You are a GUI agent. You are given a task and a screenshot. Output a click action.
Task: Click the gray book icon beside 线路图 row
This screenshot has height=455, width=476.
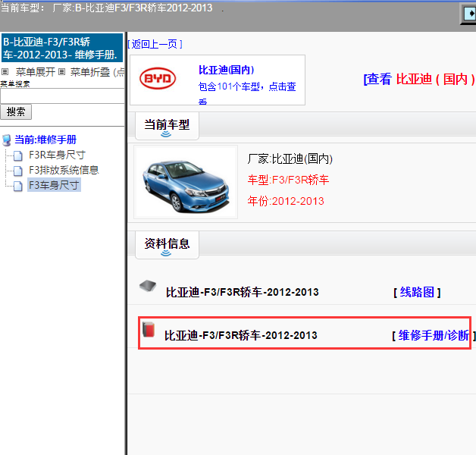148,286
